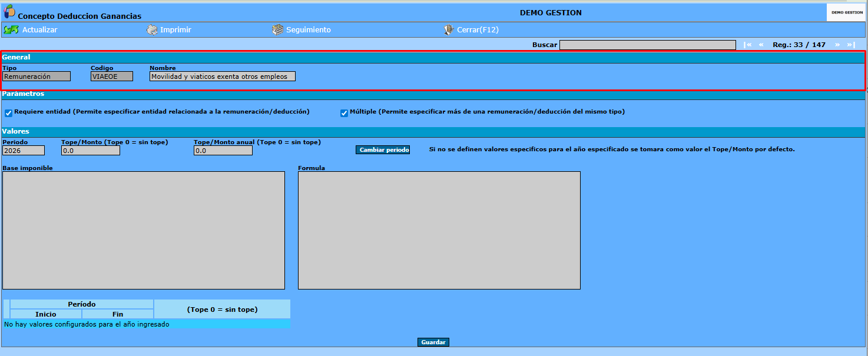Image resolution: width=868 pixels, height=356 pixels.
Task: Click the Actualizar refresh icon
Action: [x=11, y=29]
